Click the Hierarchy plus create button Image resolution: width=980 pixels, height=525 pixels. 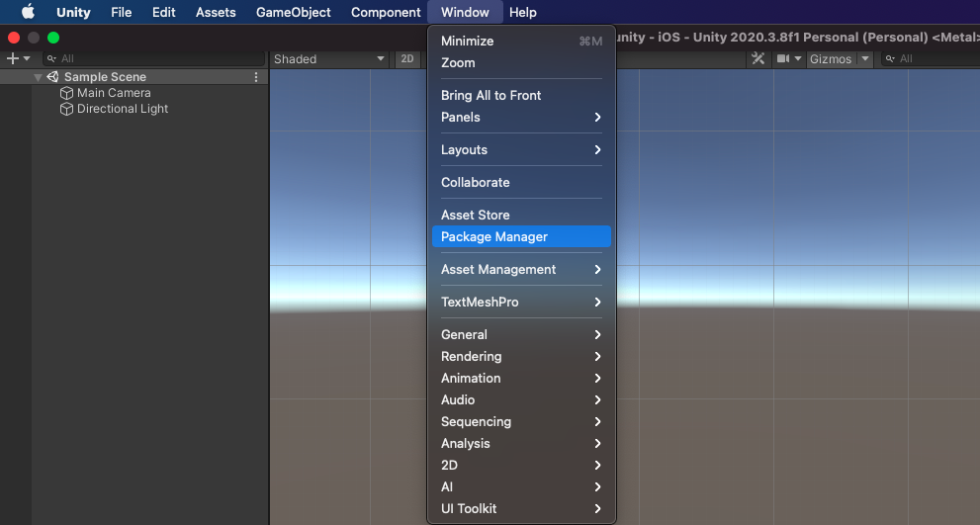click(x=13, y=58)
